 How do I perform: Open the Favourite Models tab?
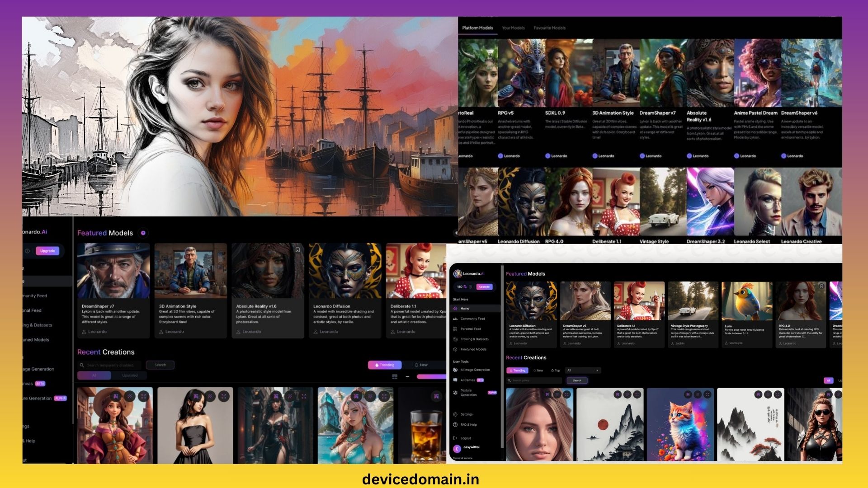[549, 28]
